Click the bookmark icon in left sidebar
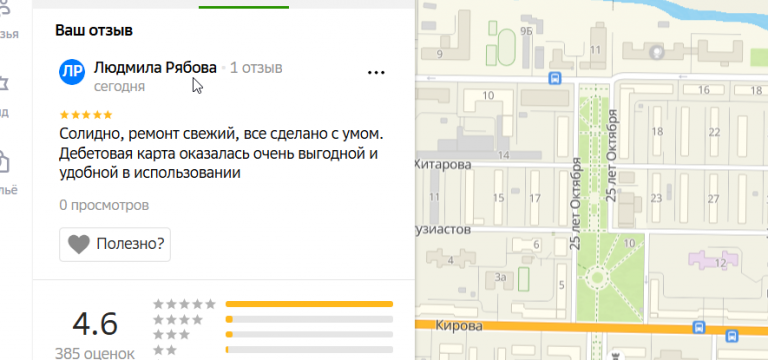768x360 pixels. (x=3, y=83)
